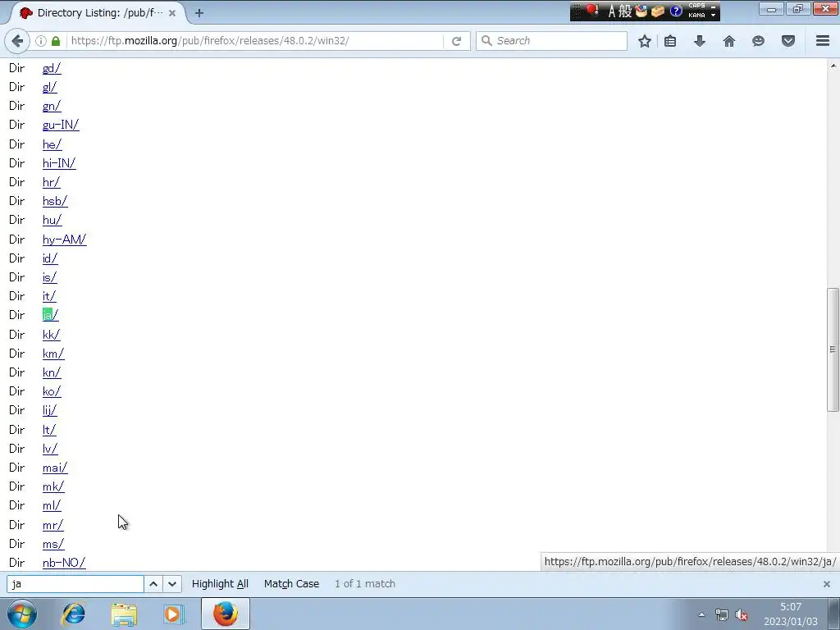Open the highlighted ja/ directory link
840x630 pixels.
50,315
